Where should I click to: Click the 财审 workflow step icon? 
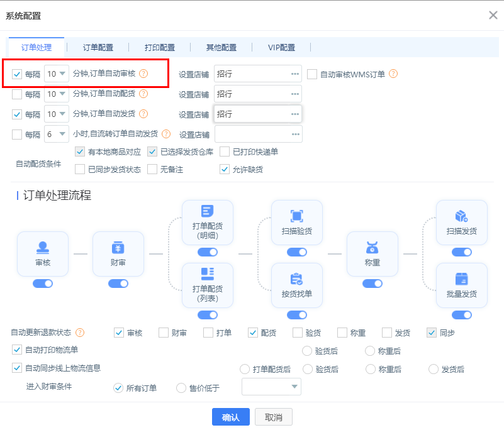(x=118, y=248)
